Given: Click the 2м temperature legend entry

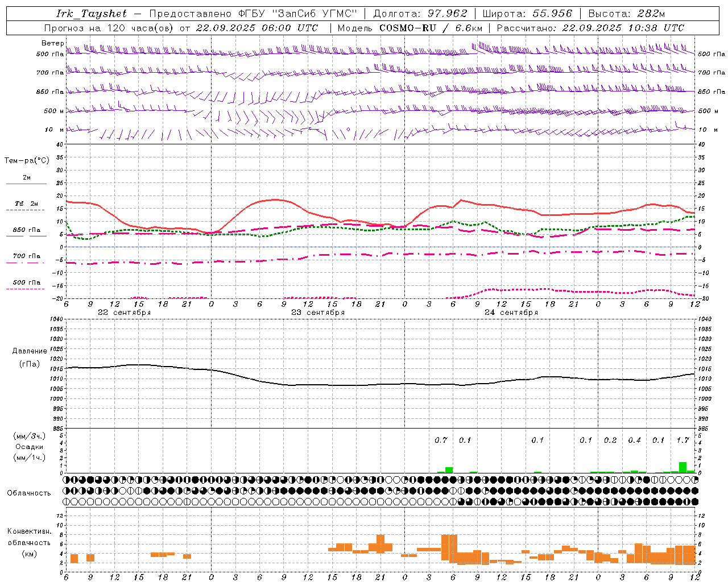Looking at the screenshot, I should coord(27,177).
